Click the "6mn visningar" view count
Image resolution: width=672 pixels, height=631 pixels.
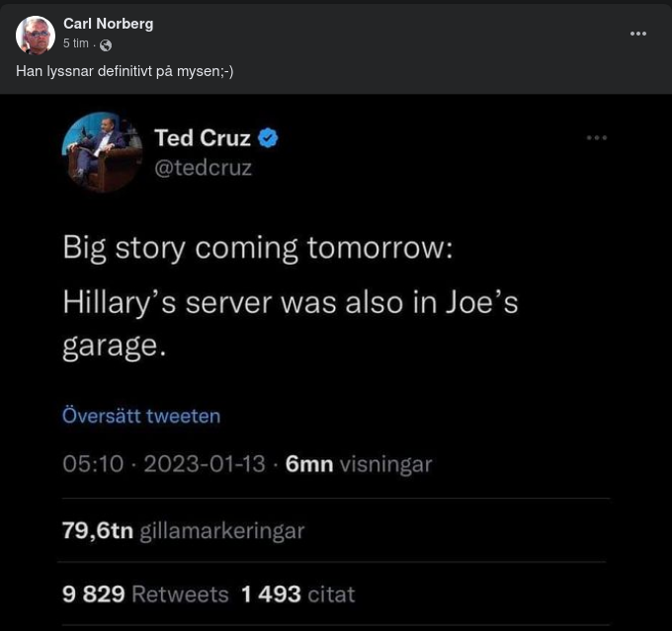[x=358, y=463]
